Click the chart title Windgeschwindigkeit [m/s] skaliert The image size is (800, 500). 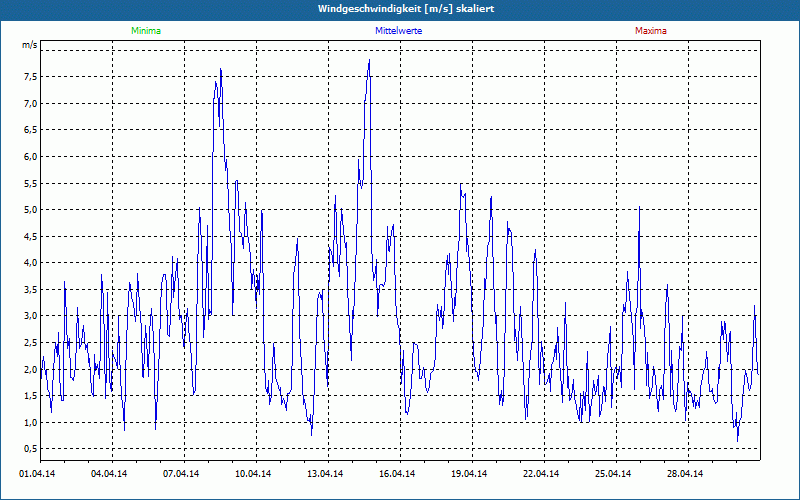click(406, 9)
